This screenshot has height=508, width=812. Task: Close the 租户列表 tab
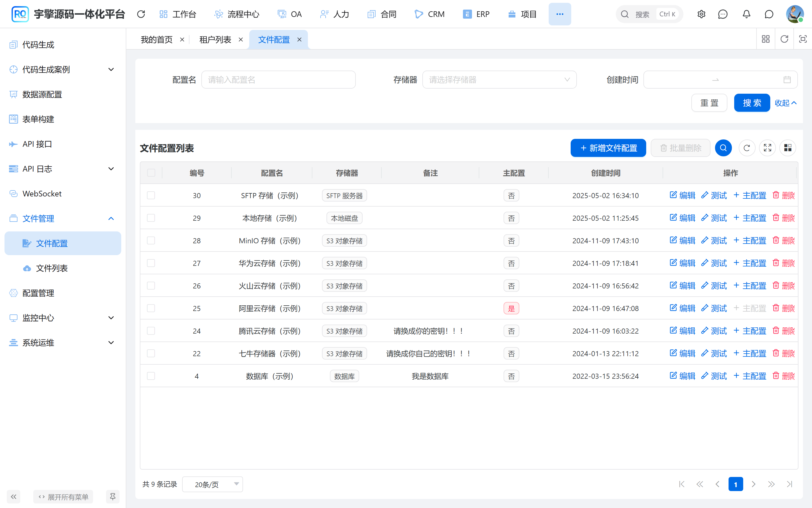coord(240,40)
